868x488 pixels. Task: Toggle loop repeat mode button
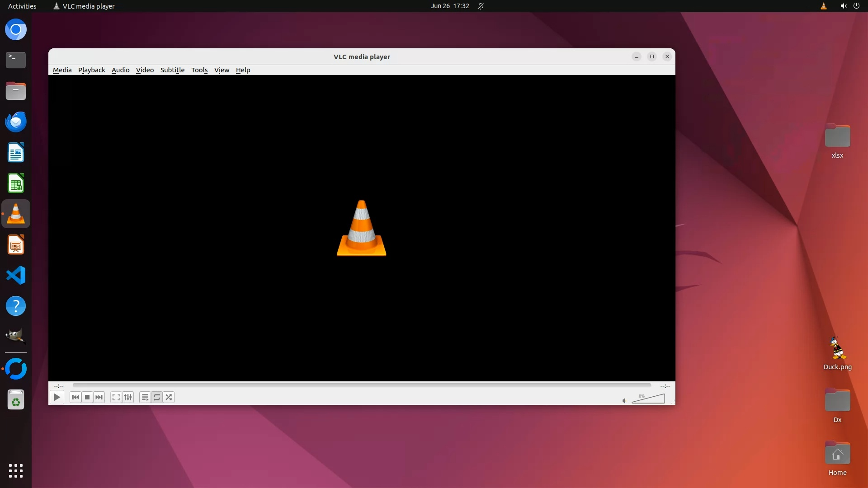[156, 397]
